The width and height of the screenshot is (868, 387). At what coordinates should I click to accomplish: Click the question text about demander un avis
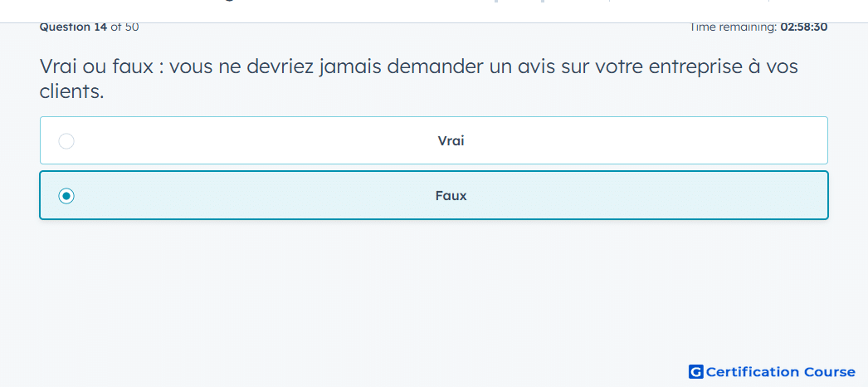click(x=419, y=79)
